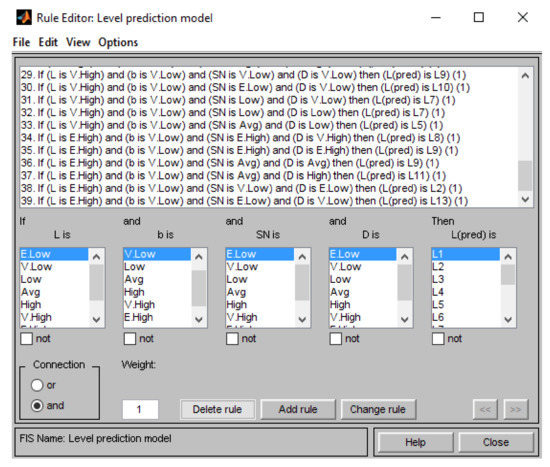Click the MATLAB logo icon in title bar
This screenshot has width=550, height=467.
pos(24,18)
